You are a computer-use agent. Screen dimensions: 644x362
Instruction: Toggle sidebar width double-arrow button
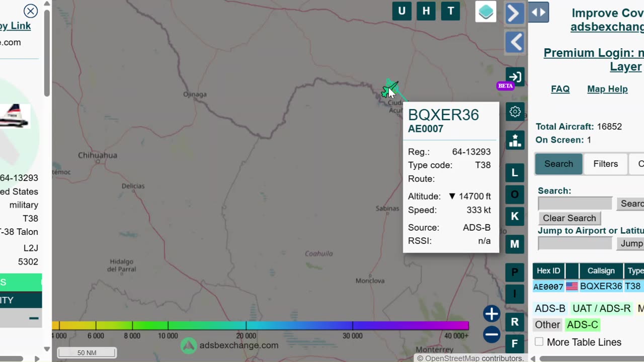(x=538, y=13)
